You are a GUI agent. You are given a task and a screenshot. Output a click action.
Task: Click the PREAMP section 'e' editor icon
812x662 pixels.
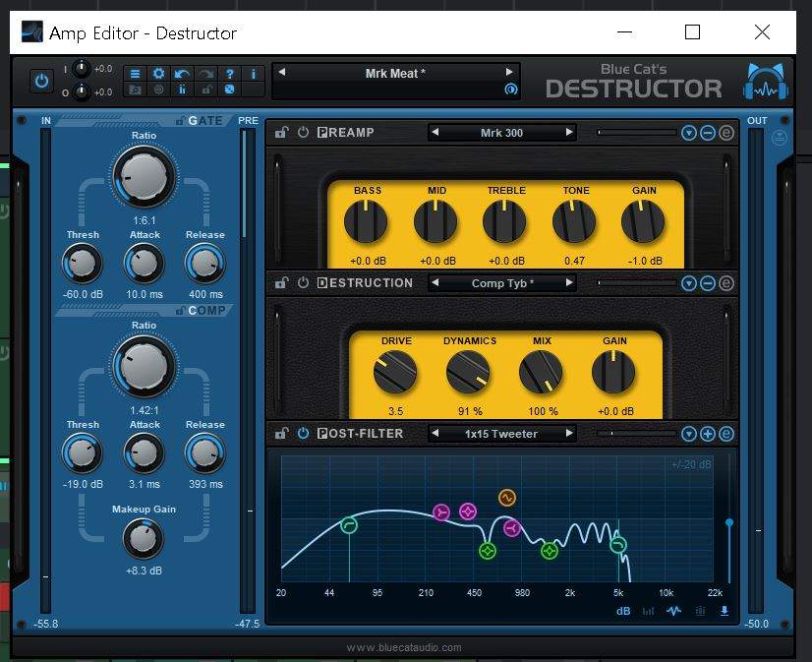[726, 133]
